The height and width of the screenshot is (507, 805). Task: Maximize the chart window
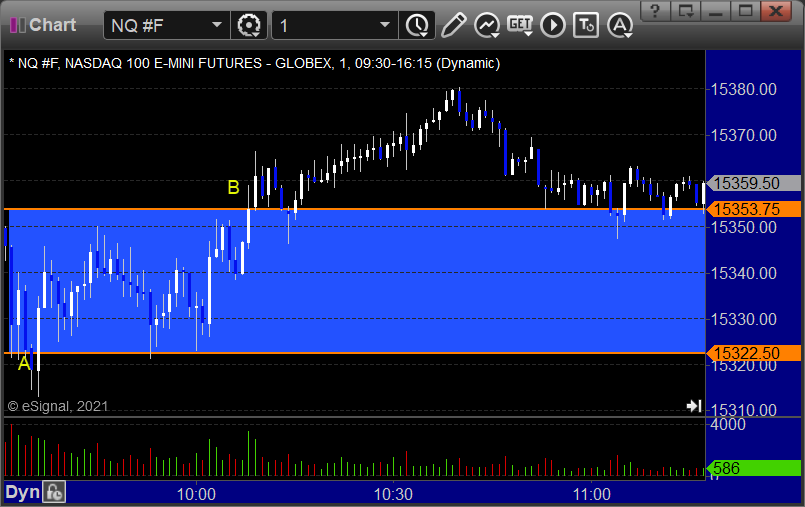[x=745, y=11]
